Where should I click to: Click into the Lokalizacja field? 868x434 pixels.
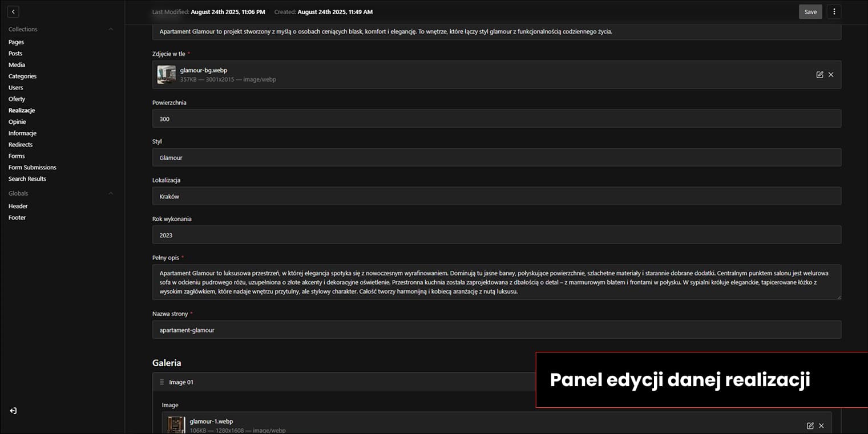coord(496,196)
